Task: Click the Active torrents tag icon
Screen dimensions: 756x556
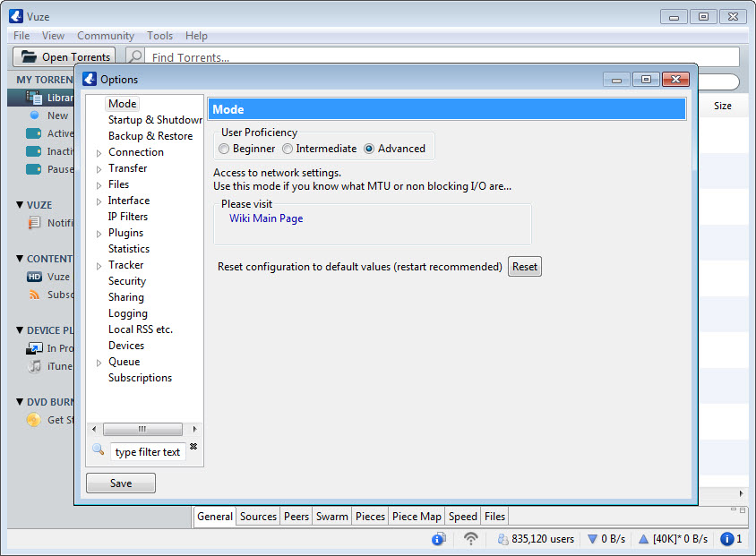Action: coord(33,133)
